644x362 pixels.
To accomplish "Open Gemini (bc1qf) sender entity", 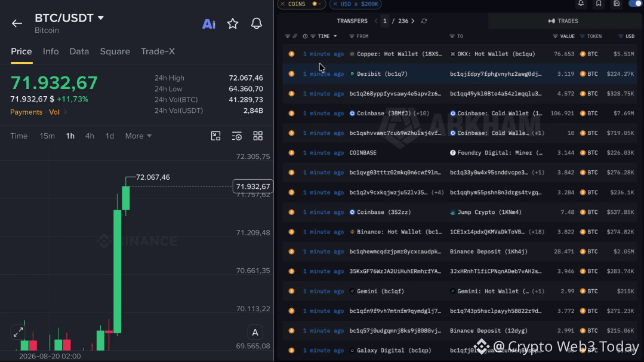I will tap(377, 291).
